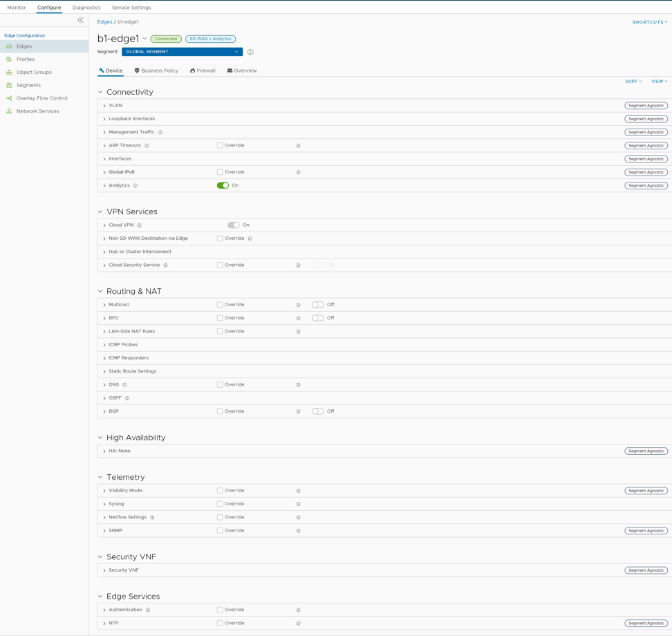Expand the VLAN row

coord(104,106)
